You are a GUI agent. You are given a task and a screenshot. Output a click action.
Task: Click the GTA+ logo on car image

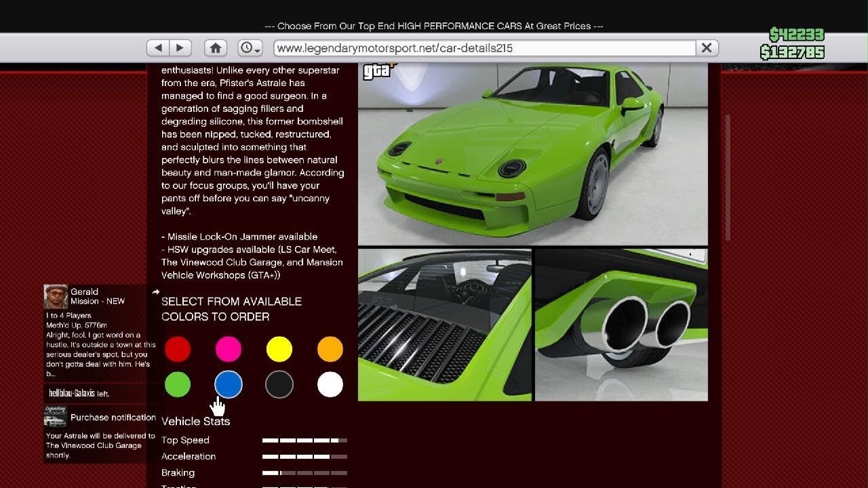click(379, 70)
